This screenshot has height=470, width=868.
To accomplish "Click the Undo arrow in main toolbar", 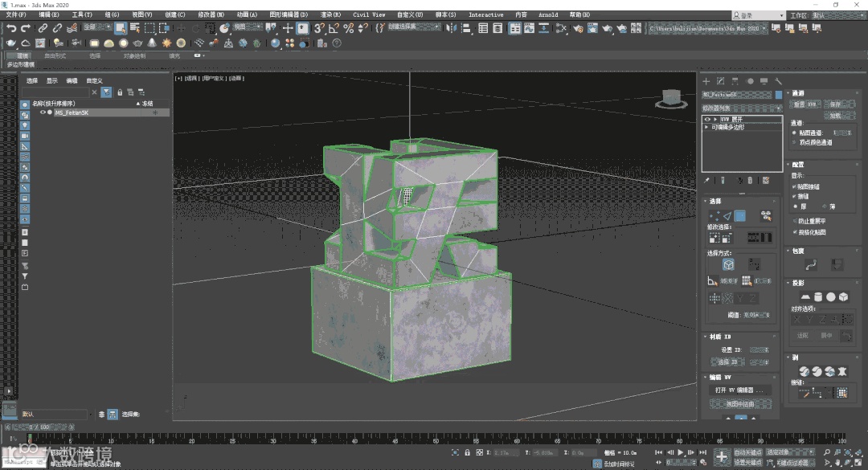I will pyautogui.click(x=11, y=28).
